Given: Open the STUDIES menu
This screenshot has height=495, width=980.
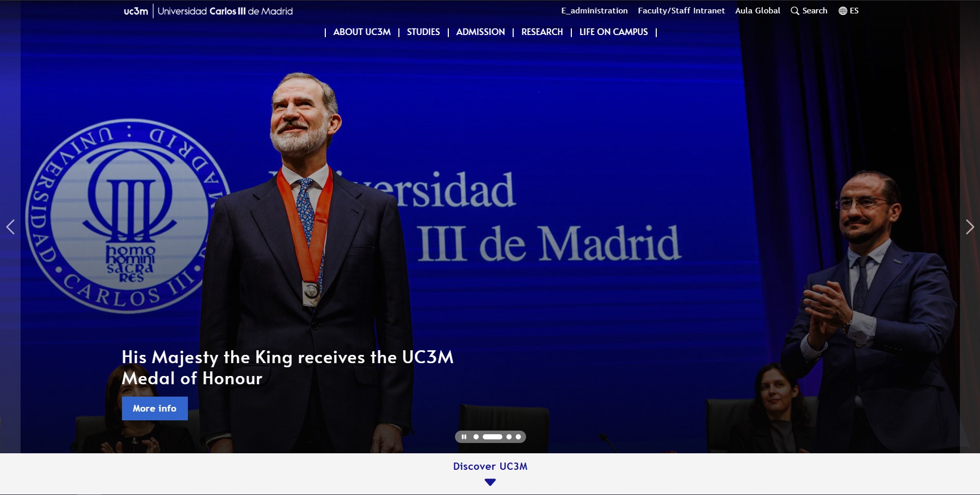Looking at the screenshot, I should click(x=423, y=32).
